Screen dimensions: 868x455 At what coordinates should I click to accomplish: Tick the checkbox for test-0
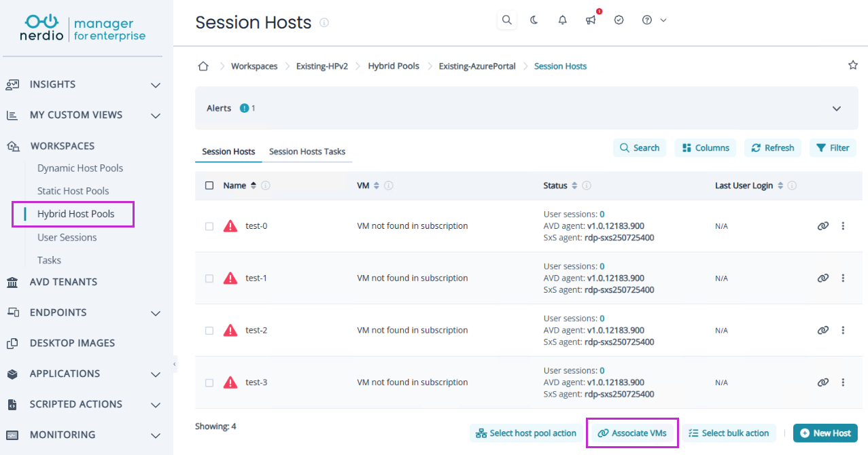(209, 226)
